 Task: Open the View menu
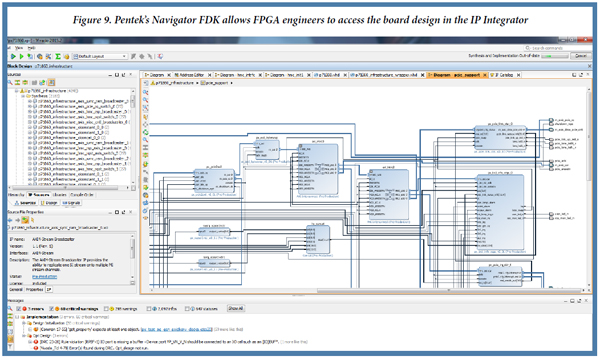19,48
